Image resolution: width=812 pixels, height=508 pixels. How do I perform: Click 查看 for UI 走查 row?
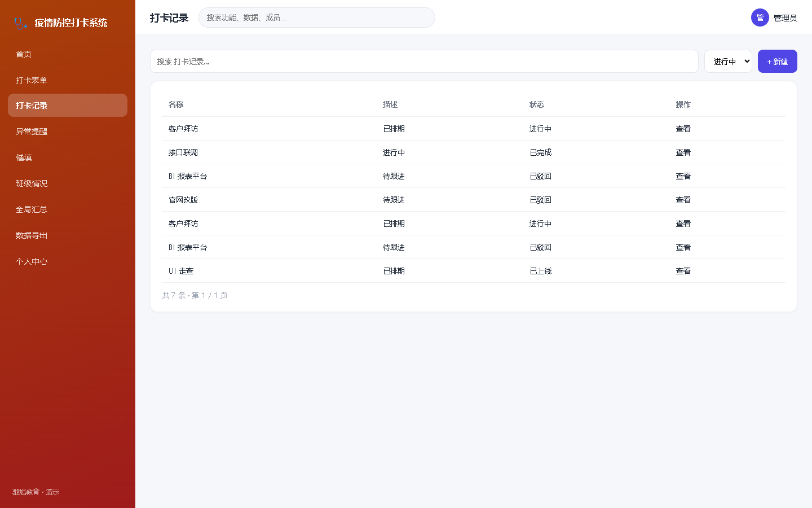(x=683, y=271)
